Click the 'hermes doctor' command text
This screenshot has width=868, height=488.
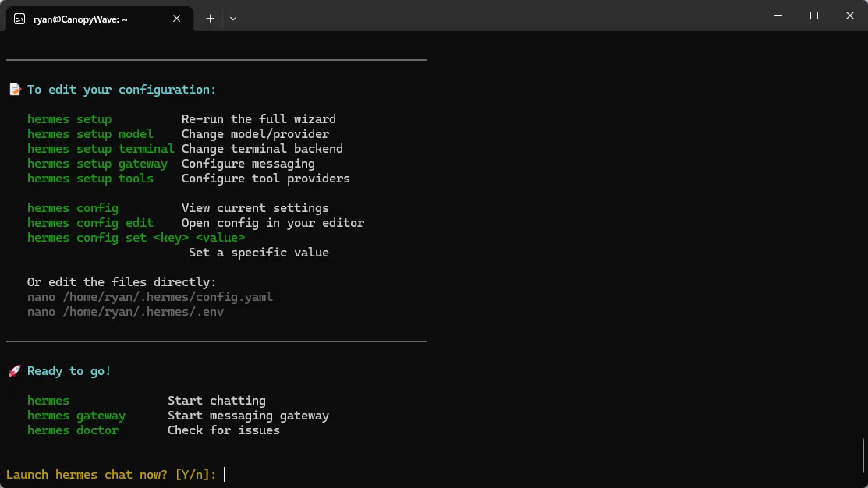tap(73, 430)
